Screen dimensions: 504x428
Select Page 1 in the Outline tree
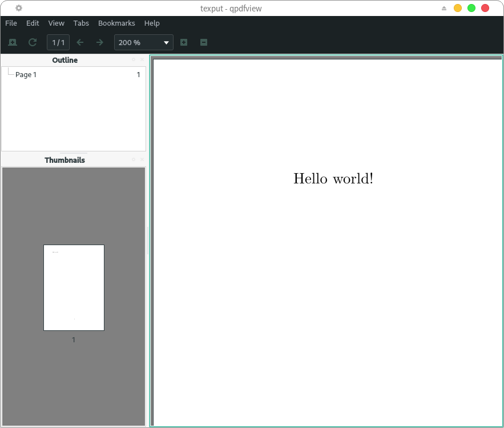(26, 75)
